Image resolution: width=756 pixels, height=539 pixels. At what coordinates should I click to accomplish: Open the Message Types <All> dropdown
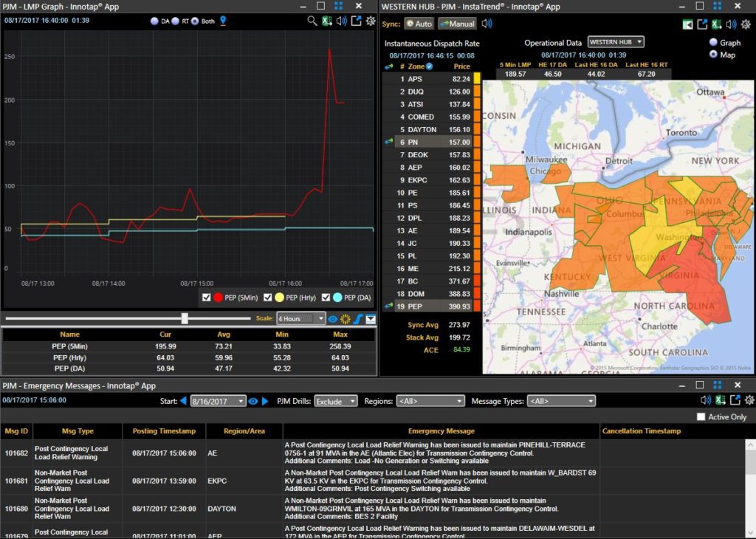(561, 401)
